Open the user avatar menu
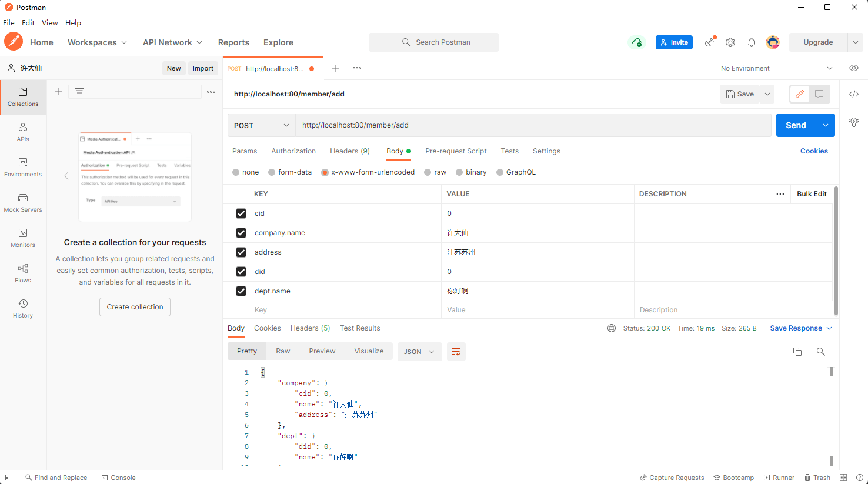Image resolution: width=868 pixels, height=484 pixels. 773,42
